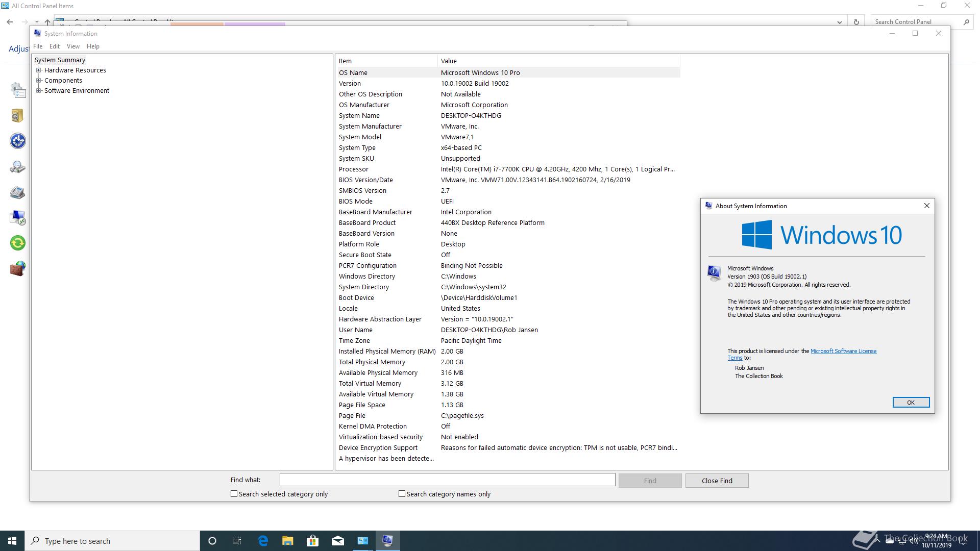
Task: Click the Item column header
Action: coord(387,61)
